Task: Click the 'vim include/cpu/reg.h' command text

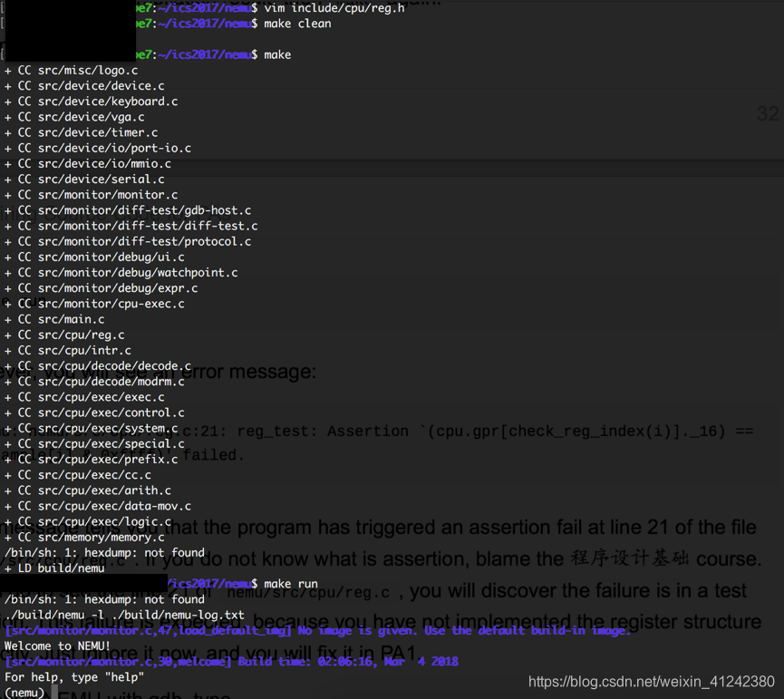Action: 334,8
